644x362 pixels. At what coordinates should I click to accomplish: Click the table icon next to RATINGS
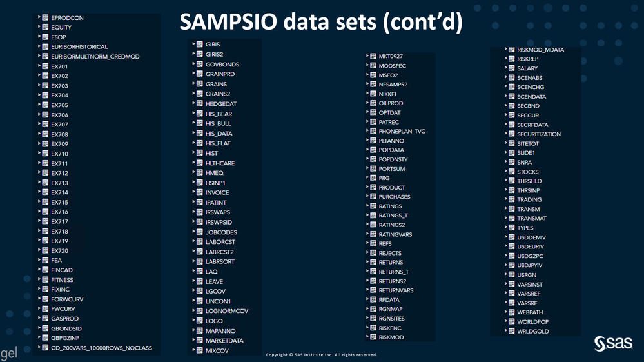pyautogui.click(x=373, y=206)
